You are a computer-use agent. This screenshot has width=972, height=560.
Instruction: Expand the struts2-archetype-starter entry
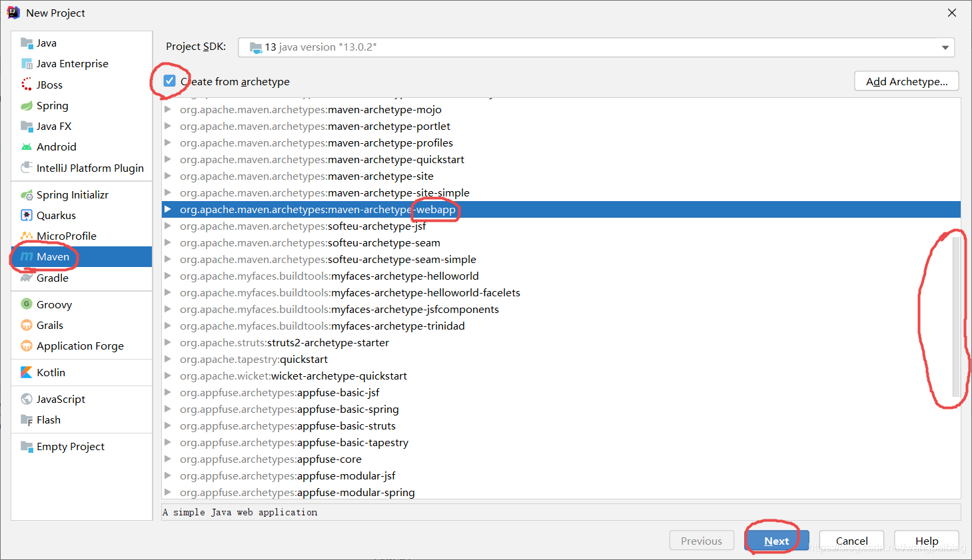pos(168,342)
